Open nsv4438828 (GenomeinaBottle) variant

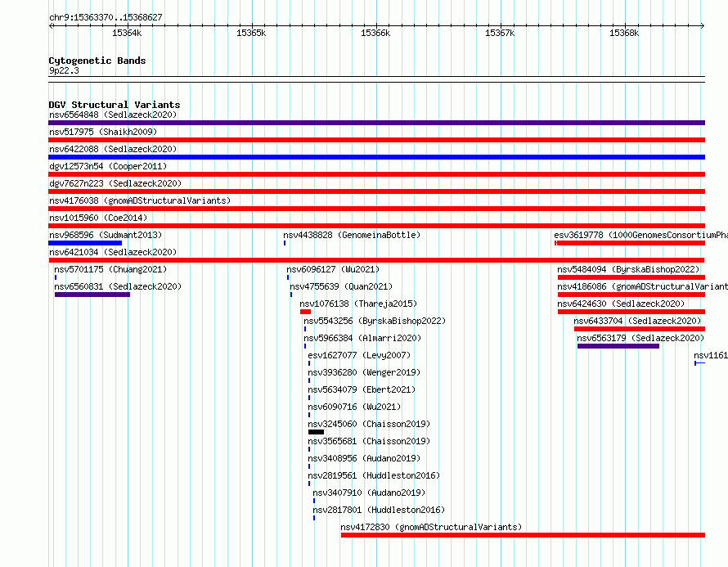tap(352, 235)
